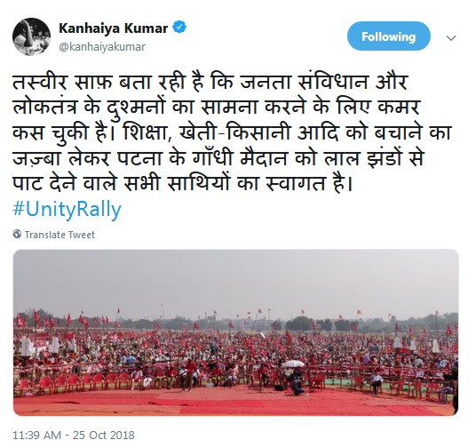Viewport: 476px width, 448px height.
Task: Open the rally crowd photo
Action: (x=236, y=332)
